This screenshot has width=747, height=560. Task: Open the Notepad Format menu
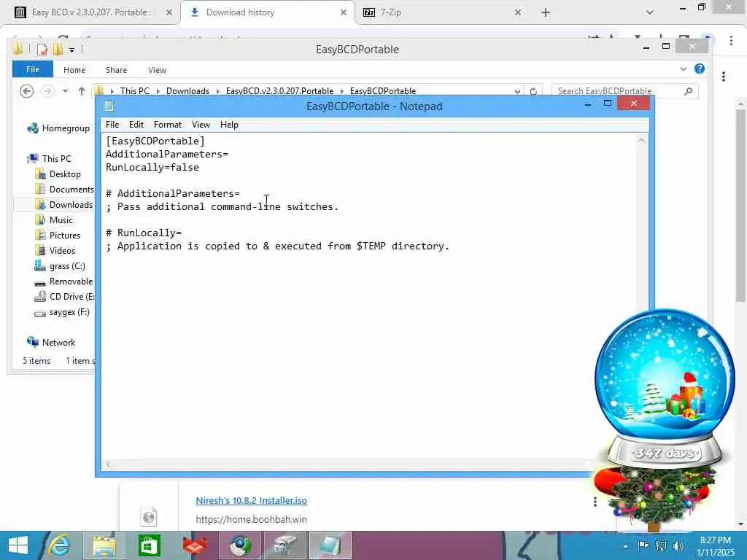pos(168,125)
